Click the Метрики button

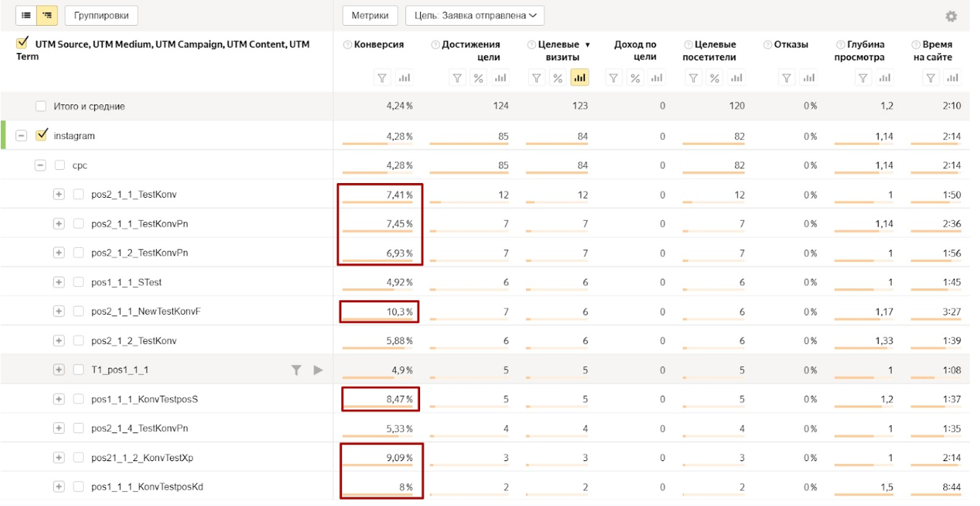[x=370, y=15]
